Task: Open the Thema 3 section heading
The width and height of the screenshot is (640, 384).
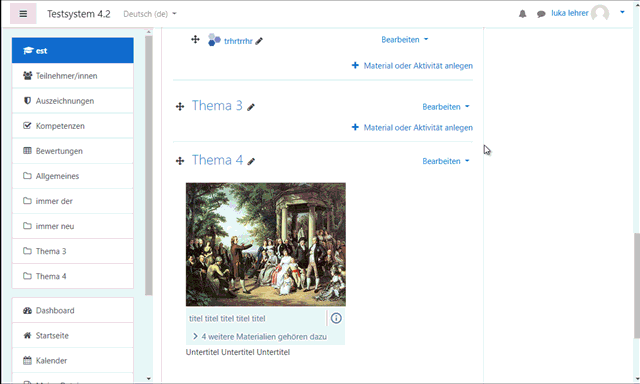Action: 217,106
